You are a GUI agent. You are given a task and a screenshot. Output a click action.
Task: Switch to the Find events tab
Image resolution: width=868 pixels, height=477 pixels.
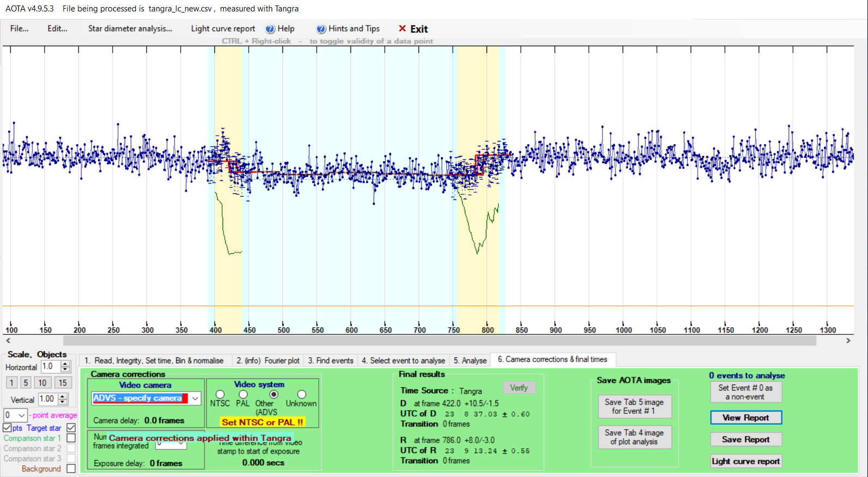(330, 360)
